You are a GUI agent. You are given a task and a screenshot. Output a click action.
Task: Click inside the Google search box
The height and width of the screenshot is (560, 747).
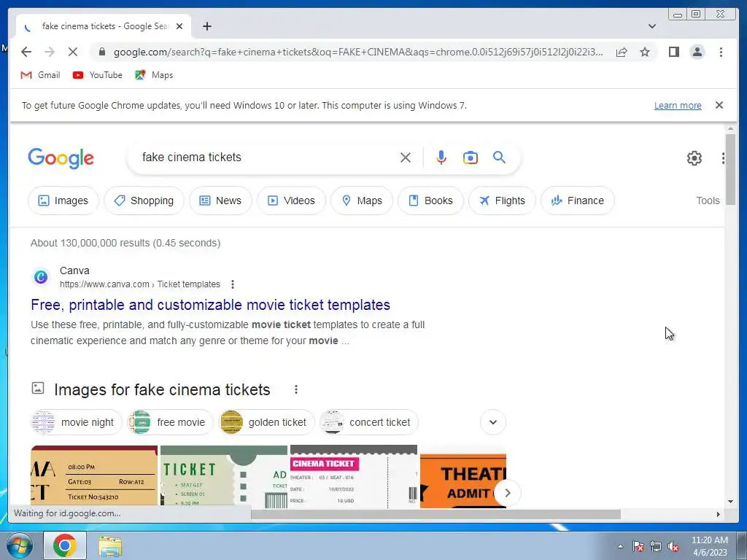click(267, 157)
